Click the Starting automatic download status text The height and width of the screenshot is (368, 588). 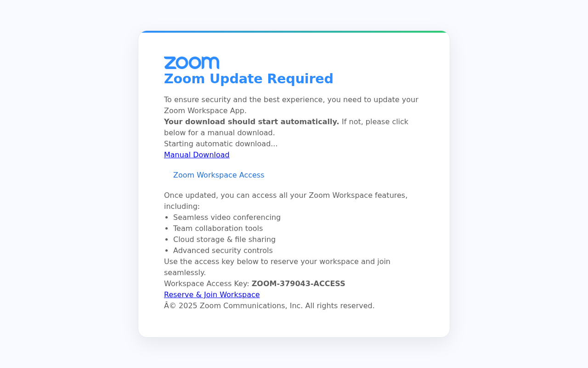[220, 144]
